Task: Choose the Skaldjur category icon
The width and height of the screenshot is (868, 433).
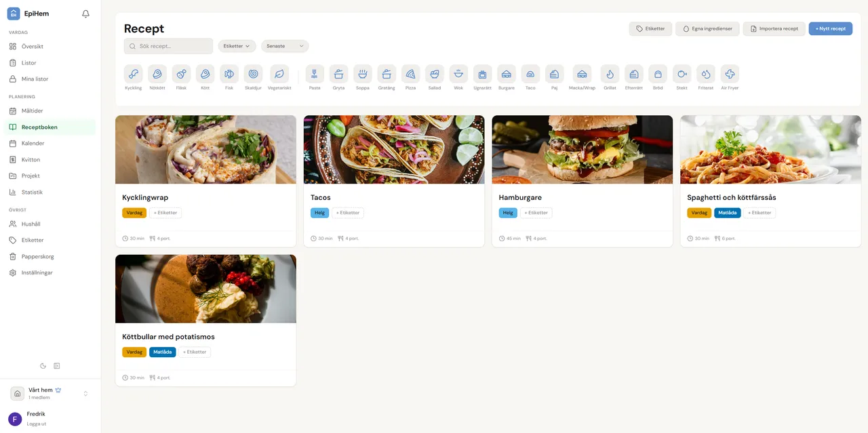Action: [x=253, y=74]
